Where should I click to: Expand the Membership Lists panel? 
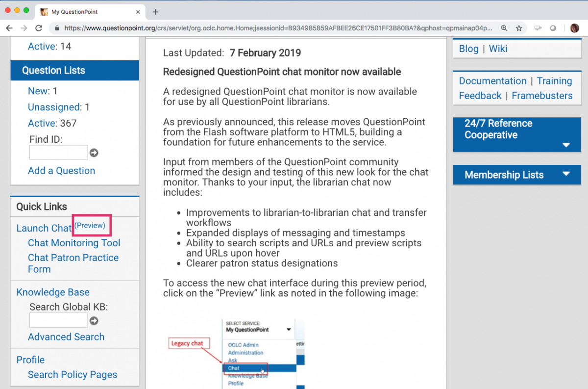click(566, 174)
